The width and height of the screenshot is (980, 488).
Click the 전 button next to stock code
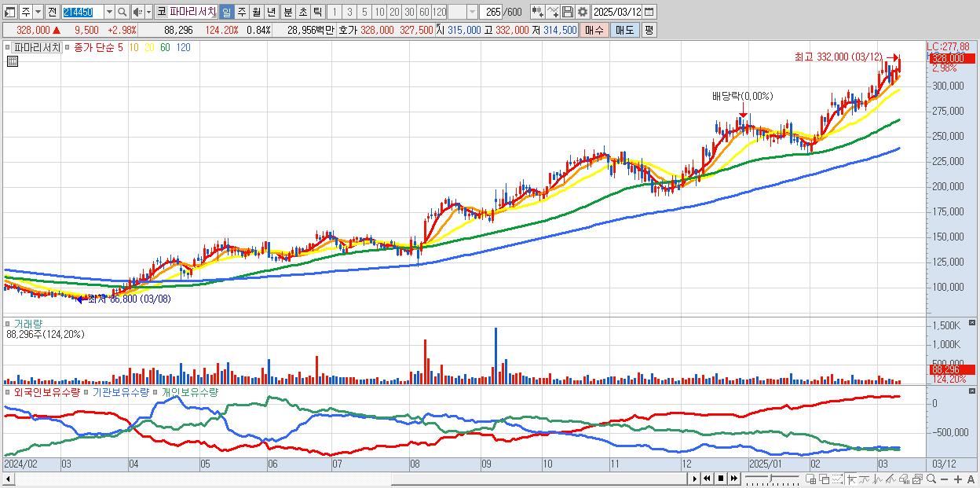(52, 12)
